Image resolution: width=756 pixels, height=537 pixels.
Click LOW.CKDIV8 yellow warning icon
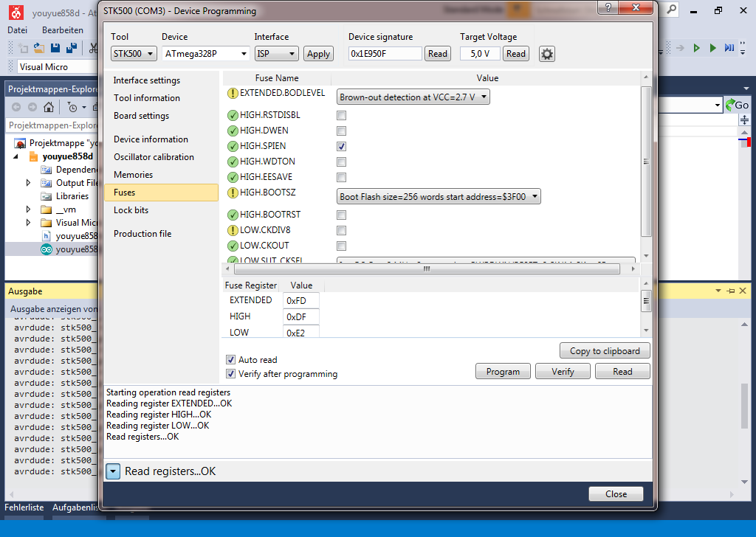click(233, 230)
